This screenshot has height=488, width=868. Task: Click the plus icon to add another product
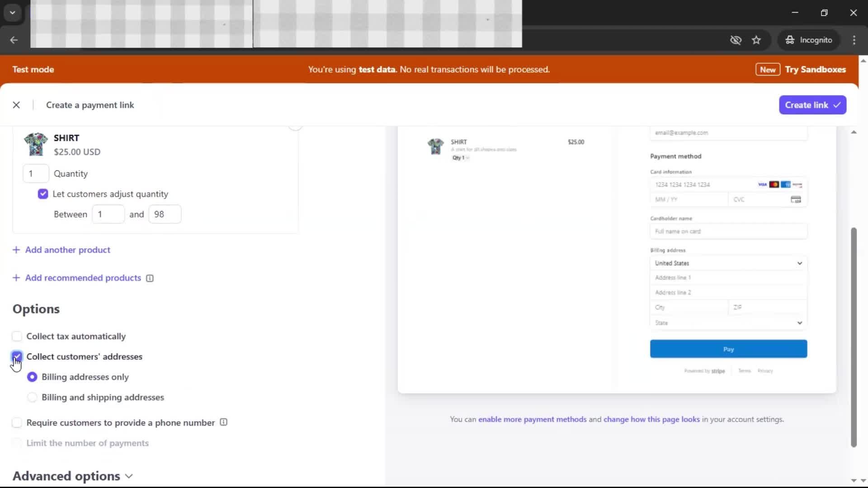point(16,250)
